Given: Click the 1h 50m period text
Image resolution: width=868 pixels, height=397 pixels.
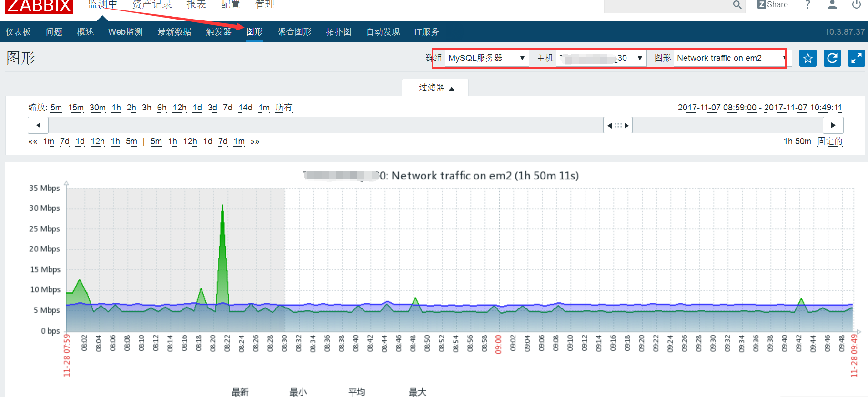Looking at the screenshot, I should [797, 141].
